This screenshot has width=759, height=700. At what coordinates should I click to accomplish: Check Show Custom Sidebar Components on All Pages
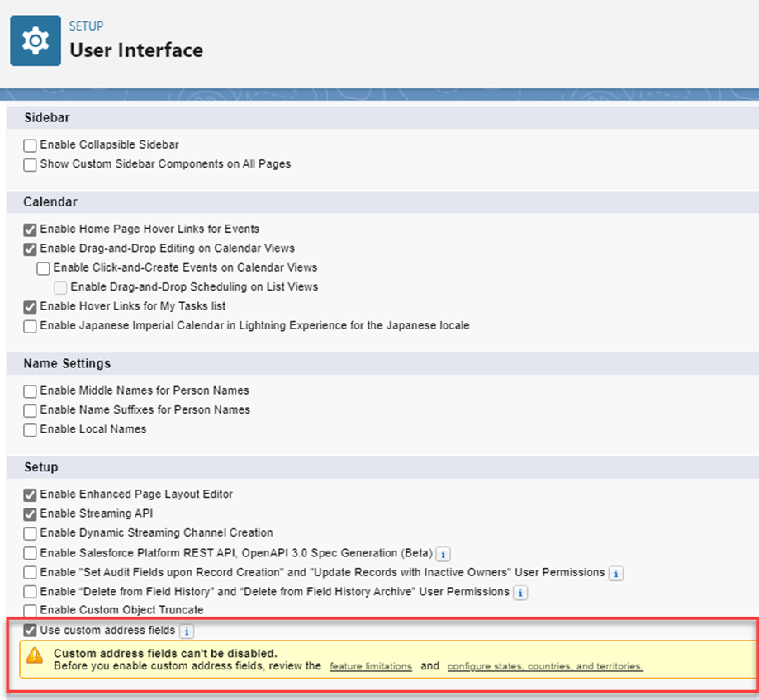(31, 164)
